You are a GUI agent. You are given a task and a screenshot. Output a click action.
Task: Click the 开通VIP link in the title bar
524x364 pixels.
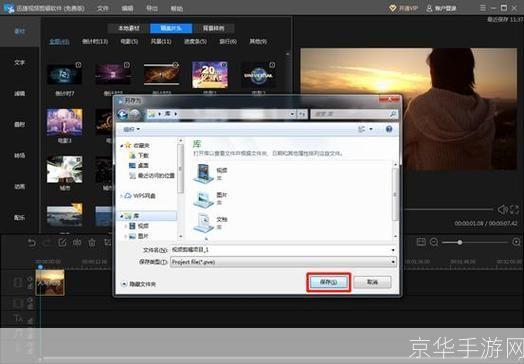click(404, 8)
